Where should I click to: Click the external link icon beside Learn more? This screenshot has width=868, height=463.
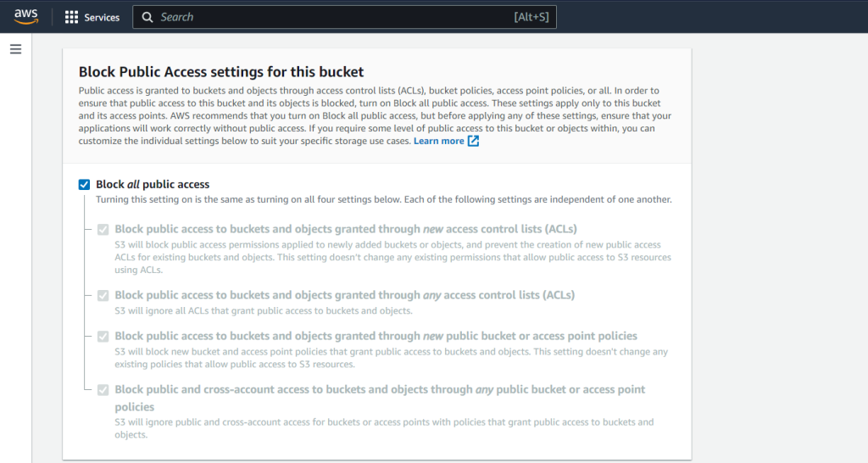point(474,141)
